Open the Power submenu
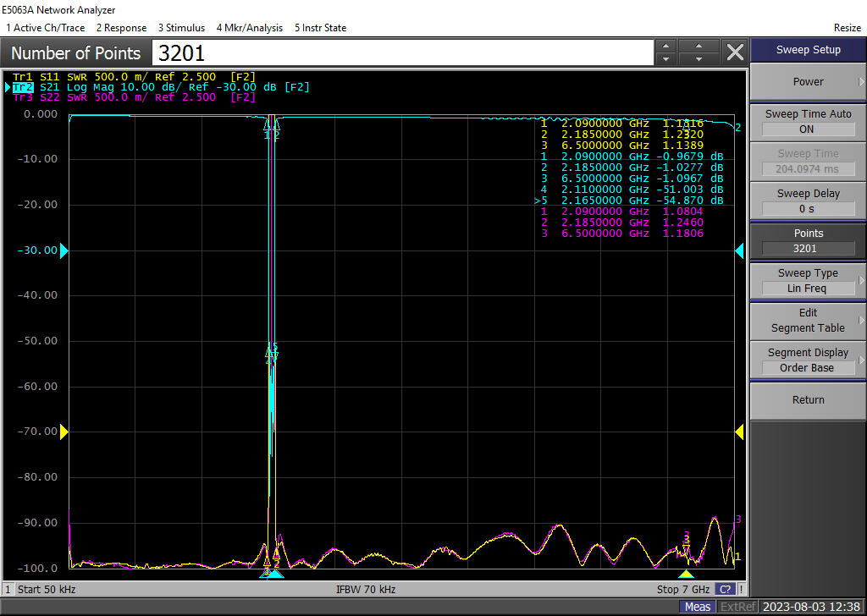This screenshot has height=616, width=867. coord(808,82)
